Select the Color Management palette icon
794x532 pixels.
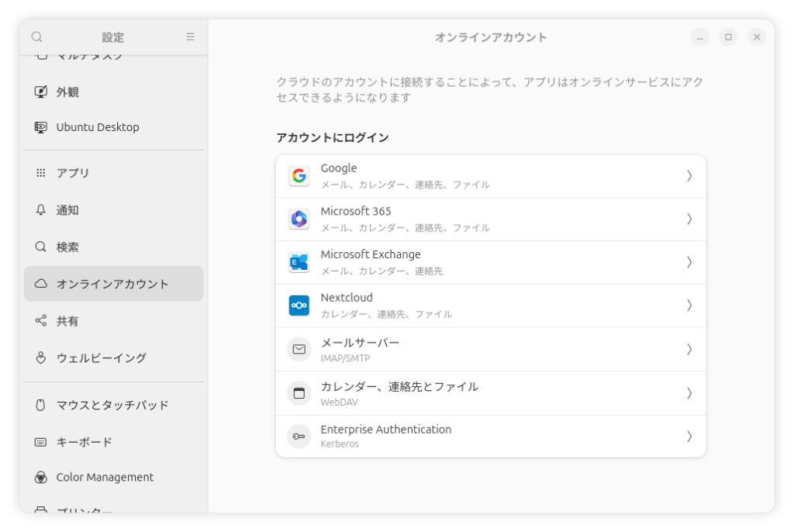point(40,477)
